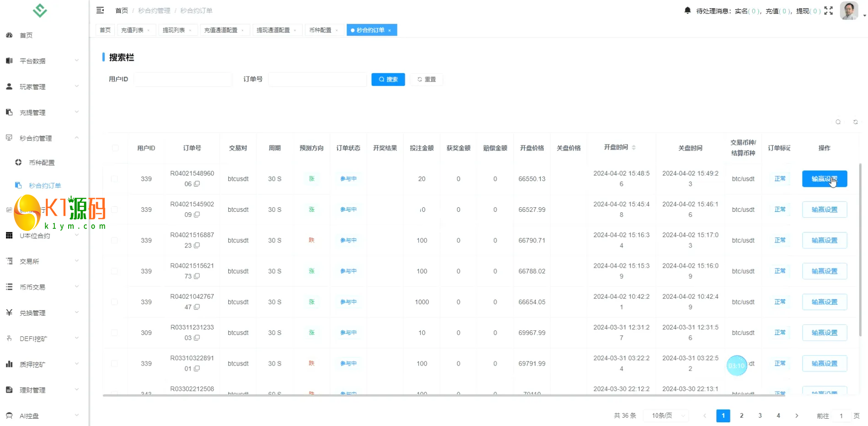Check the select-all header checkbox
The image size is (868, 426).
coord(115,148)
